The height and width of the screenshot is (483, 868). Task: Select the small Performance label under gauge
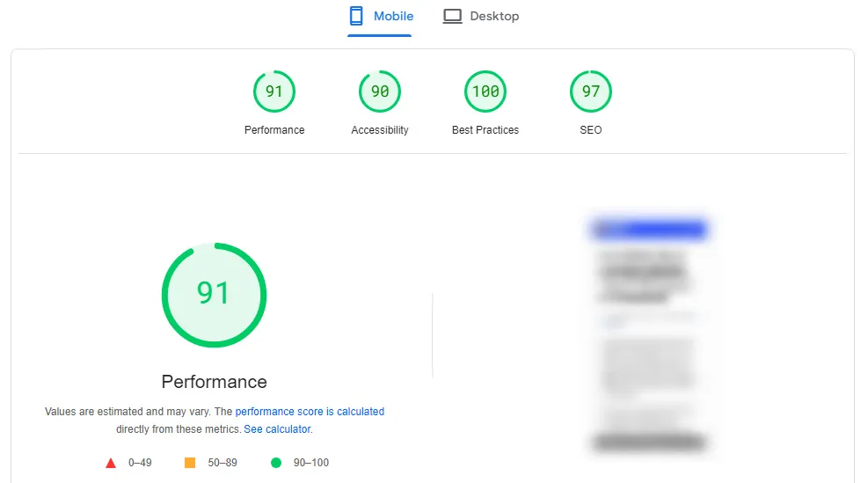274,130
